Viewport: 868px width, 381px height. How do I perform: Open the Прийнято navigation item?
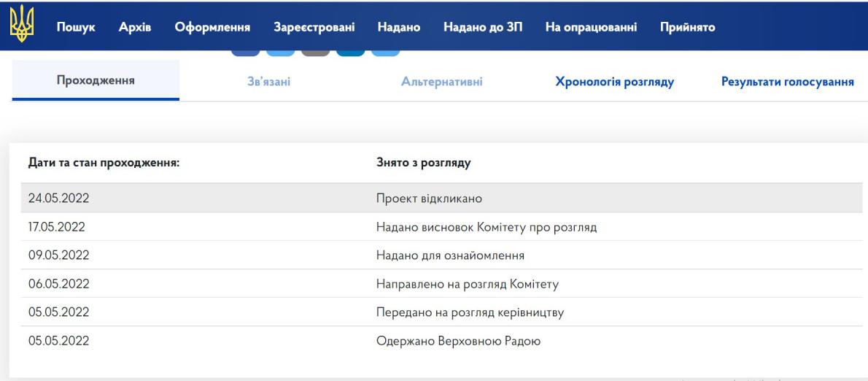687,28
